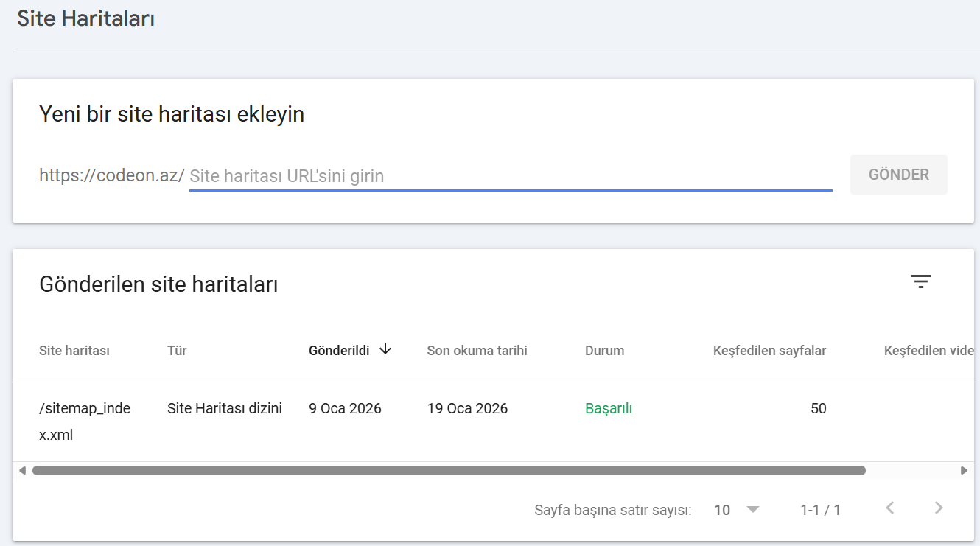This screenshot has height=546, width=980.
Task: Click the sort arrow next to Gönderildi
Action: pos(385,350)
